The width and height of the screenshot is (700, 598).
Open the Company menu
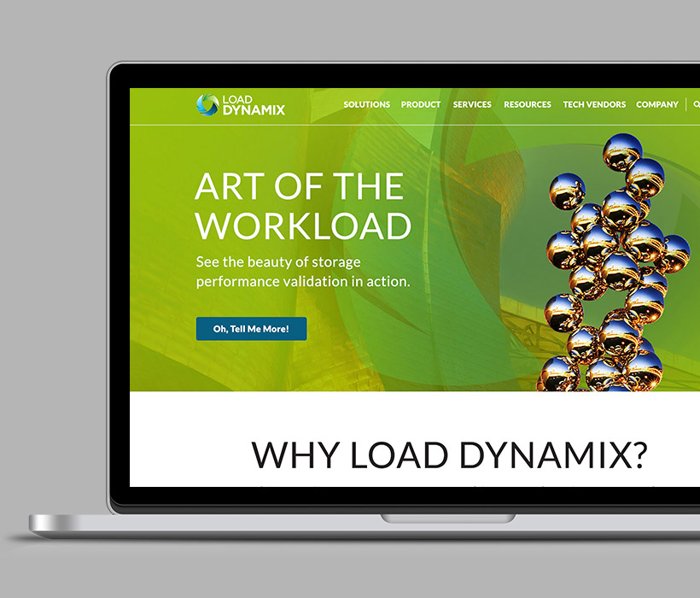(657, 104)
